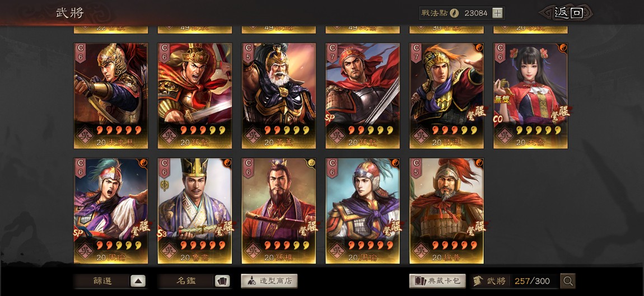Expand the 篩選 filter arrow
Screen dimensions: 644x296
tap(138, 281)
